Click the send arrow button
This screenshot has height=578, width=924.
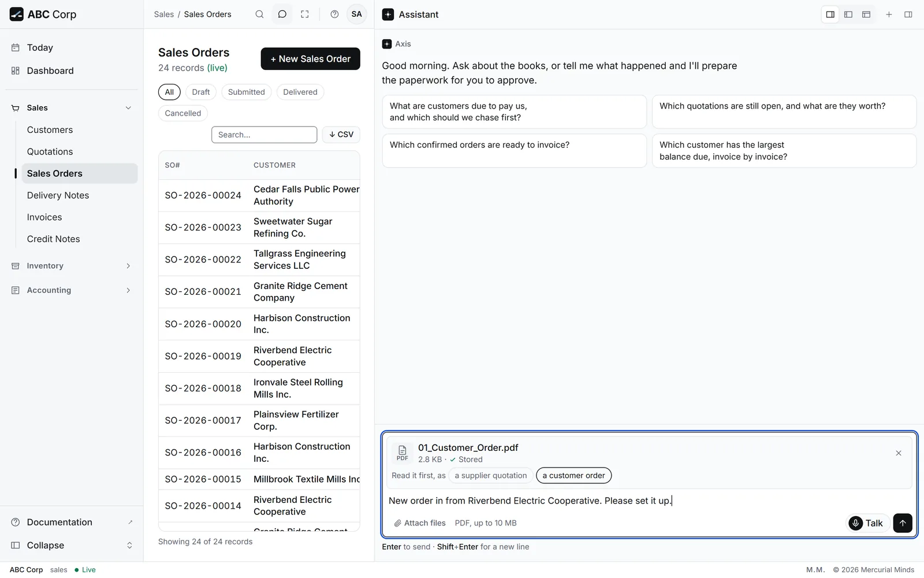(x=903, y=523)
